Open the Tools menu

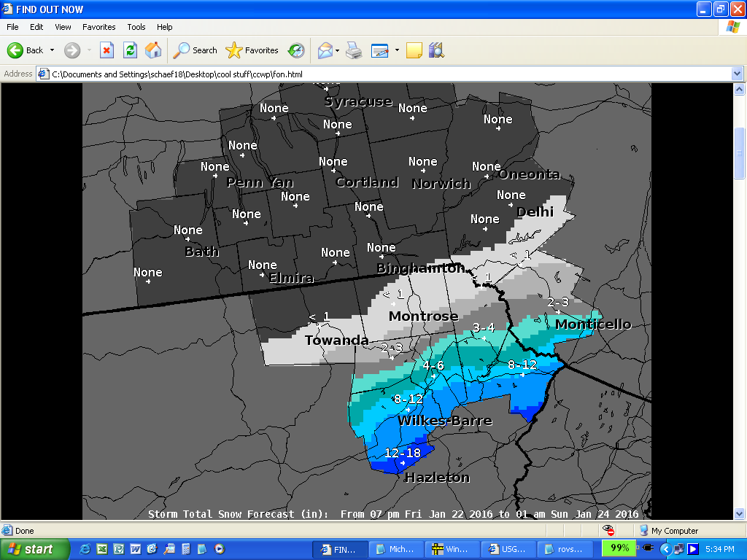point(136,27)
